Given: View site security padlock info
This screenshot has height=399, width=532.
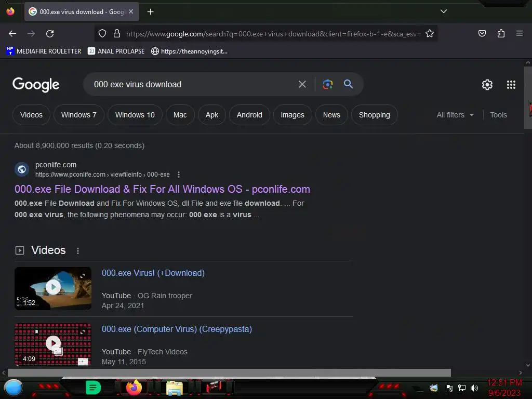Looking at the screenshot, I should coord(117,34).
